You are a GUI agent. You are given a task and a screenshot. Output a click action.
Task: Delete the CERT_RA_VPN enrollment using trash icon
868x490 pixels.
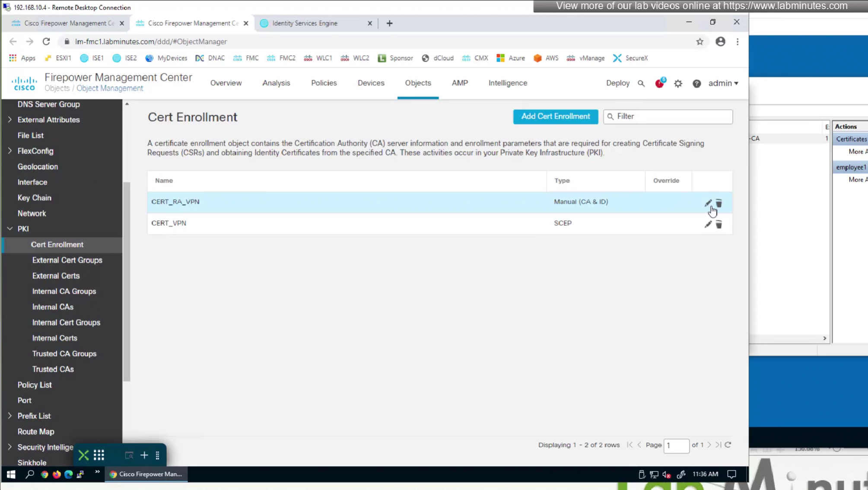719,203
